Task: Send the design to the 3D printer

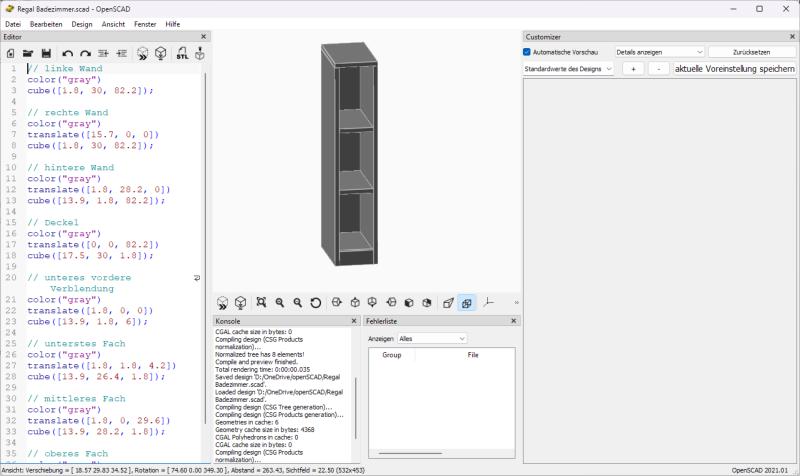Action: tap(200, 54)
